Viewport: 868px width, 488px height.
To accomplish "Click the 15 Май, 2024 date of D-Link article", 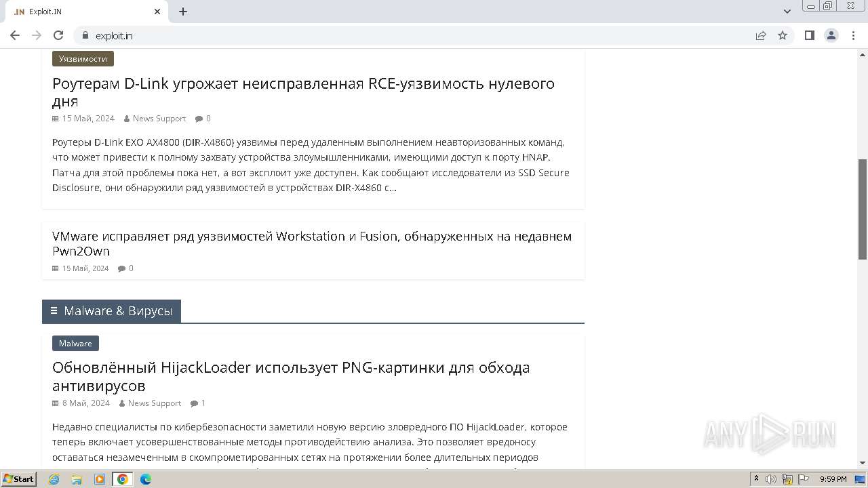I will [88, 118].
